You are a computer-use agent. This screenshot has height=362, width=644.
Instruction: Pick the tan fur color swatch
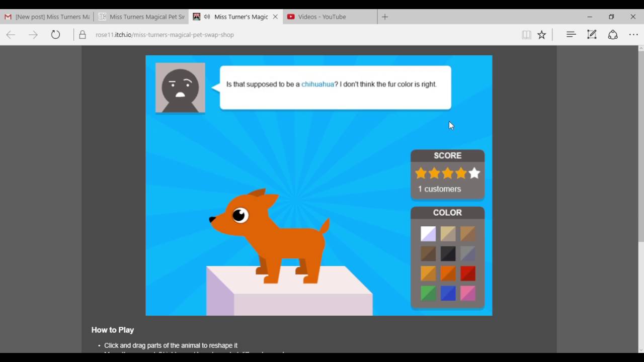tap(448, 234)
